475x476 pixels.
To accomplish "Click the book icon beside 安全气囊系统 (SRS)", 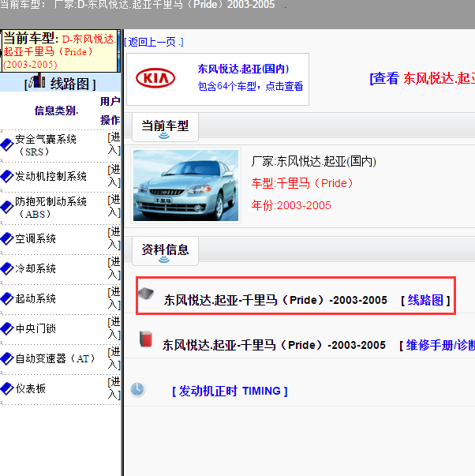I will tap(6, 144).
